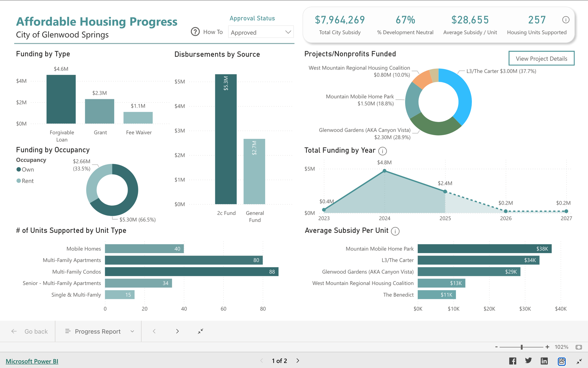Image resolution: width=588 pixels, height=368 pixels.
Task: Click the collapse arrows icon in navigation bar
Action: coord(201,331)
